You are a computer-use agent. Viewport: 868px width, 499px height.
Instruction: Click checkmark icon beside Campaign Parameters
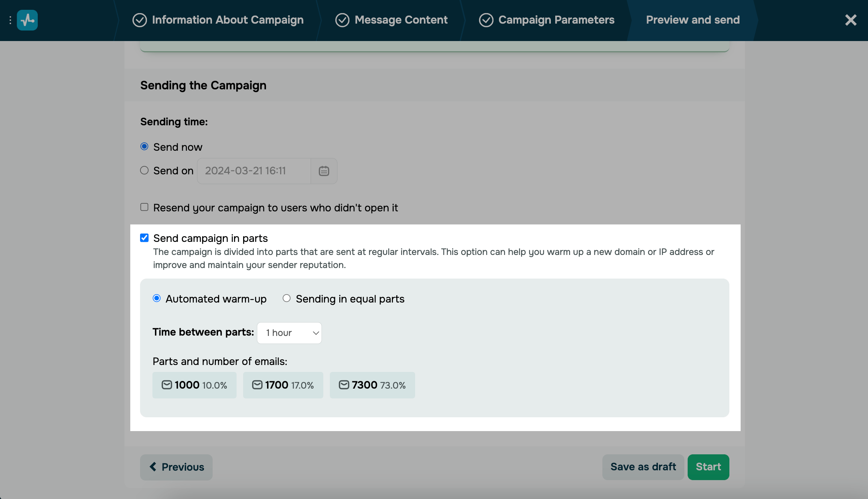click(486, 20)
